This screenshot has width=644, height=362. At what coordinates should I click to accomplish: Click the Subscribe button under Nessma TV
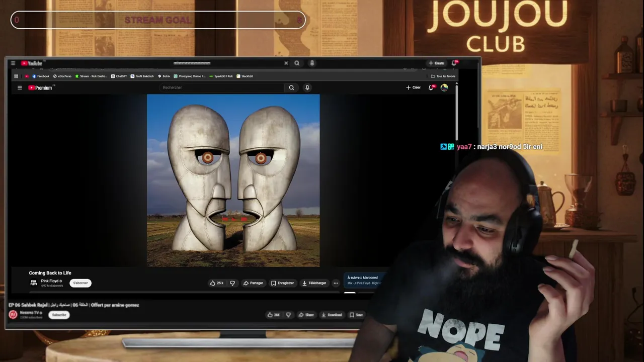tap(59, 315)
